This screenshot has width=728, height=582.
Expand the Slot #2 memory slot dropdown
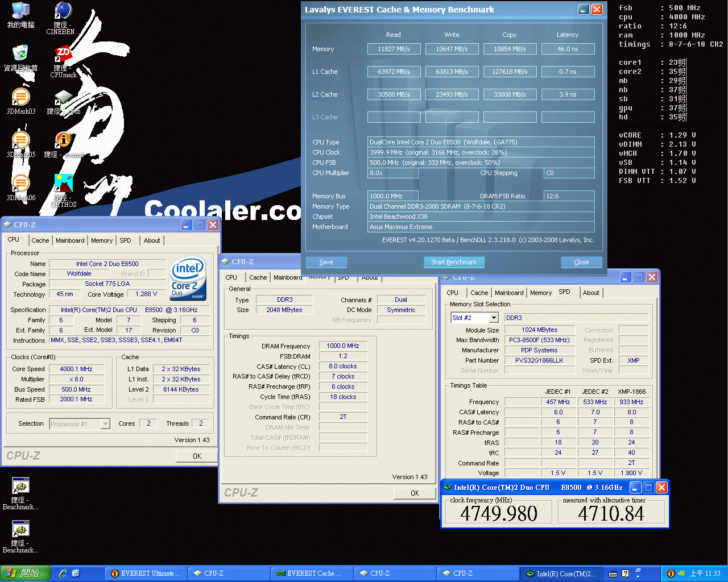point(494,318)
